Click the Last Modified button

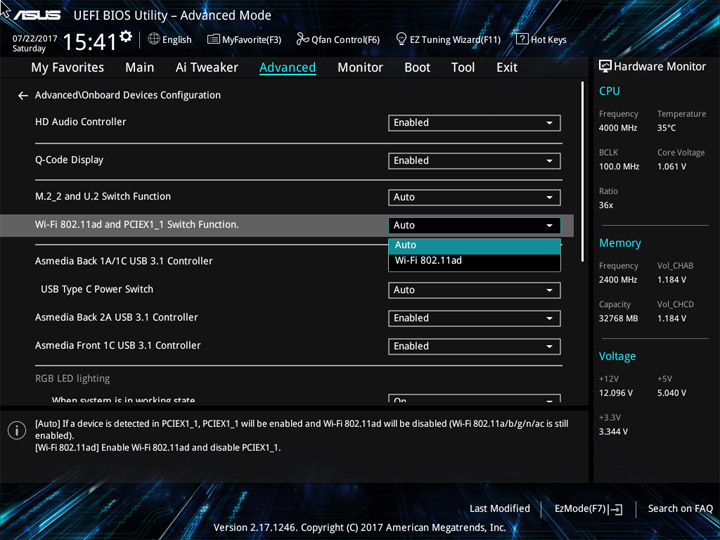click(x=500, y=509)
